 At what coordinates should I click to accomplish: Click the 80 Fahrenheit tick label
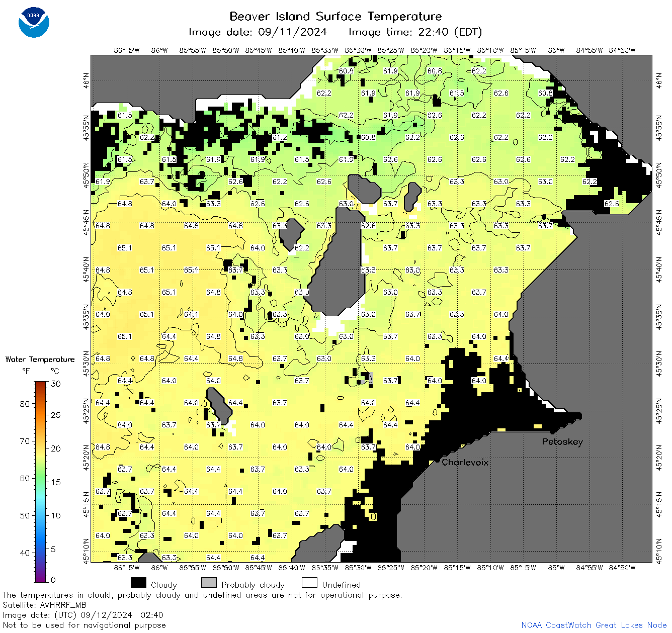click(x=25, y=404)
